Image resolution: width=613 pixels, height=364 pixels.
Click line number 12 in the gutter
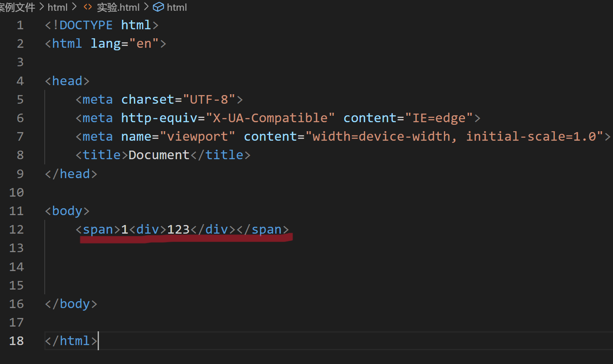(x=16, y=229)
